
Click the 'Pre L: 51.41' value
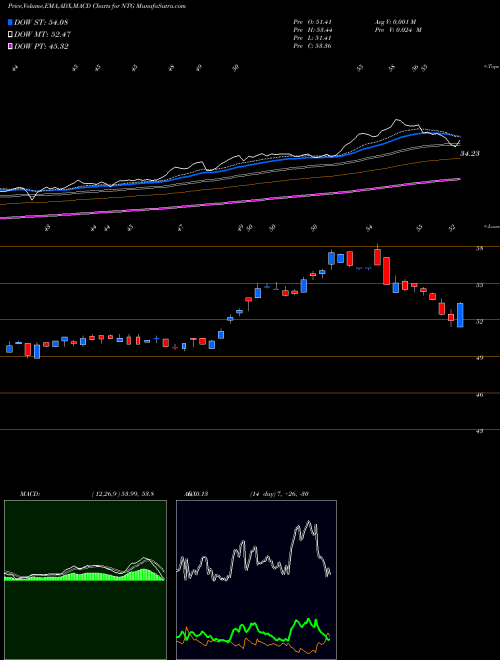(x=313, y=38)
